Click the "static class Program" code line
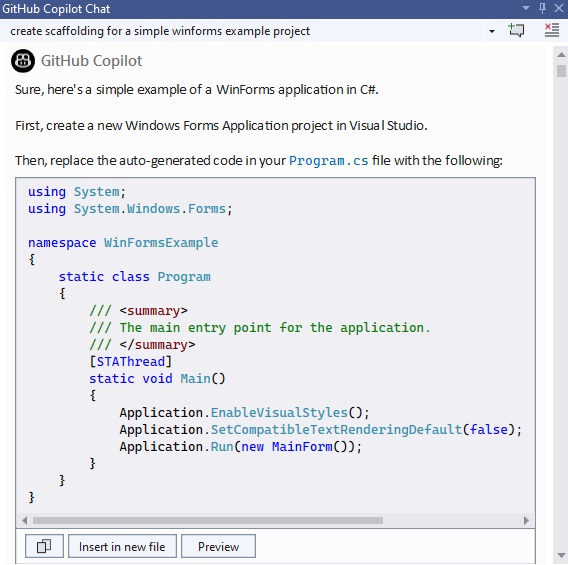 (134, 276)
